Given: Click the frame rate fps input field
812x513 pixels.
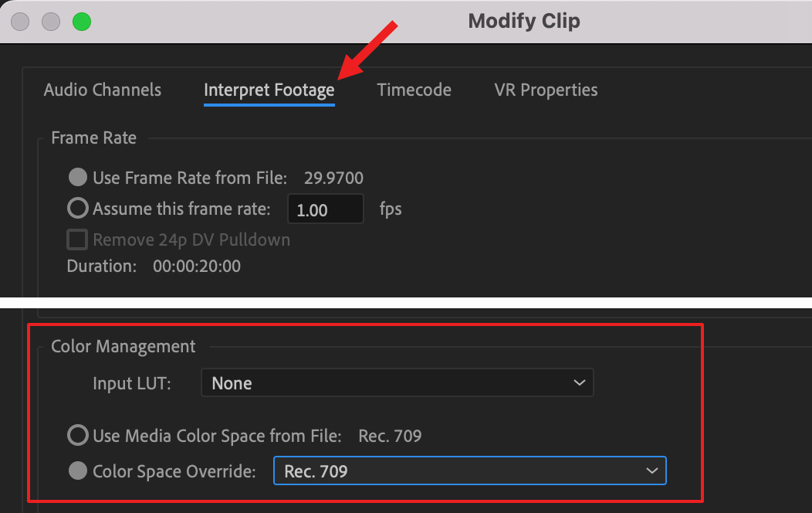Looking at the screenshot, I should (325, 209).
